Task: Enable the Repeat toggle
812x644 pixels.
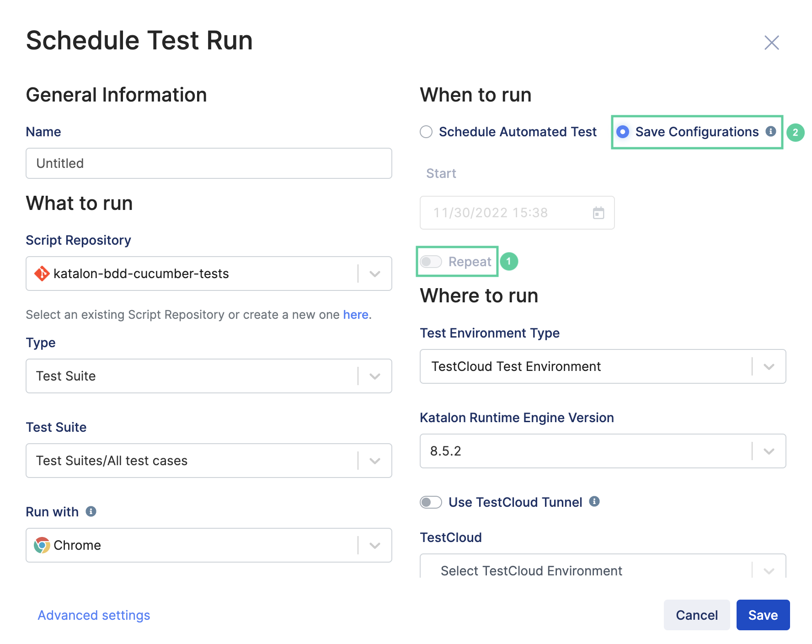Action: tap(430, 261)
